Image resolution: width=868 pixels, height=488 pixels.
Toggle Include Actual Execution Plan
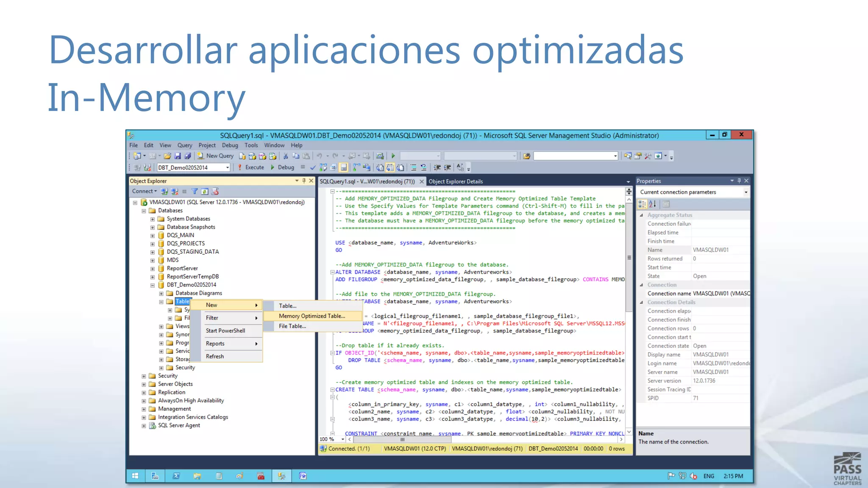pyautogui.click(x=356, y=167)
